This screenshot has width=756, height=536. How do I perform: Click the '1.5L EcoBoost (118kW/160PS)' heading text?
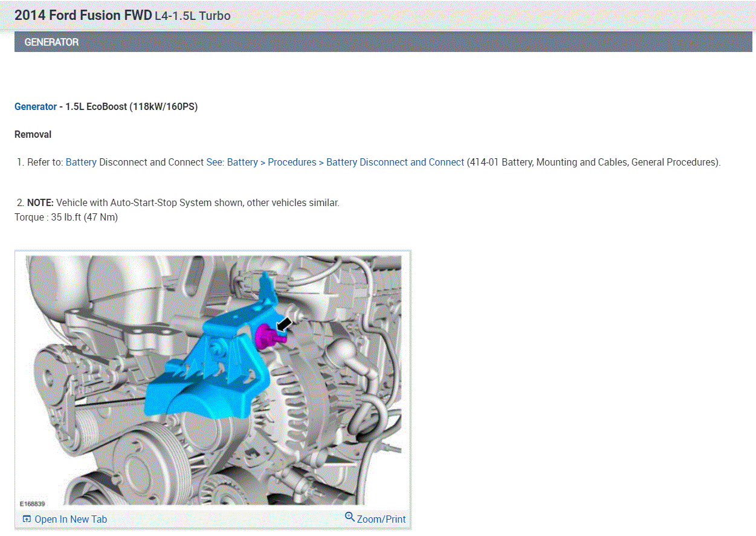[132, 106]
